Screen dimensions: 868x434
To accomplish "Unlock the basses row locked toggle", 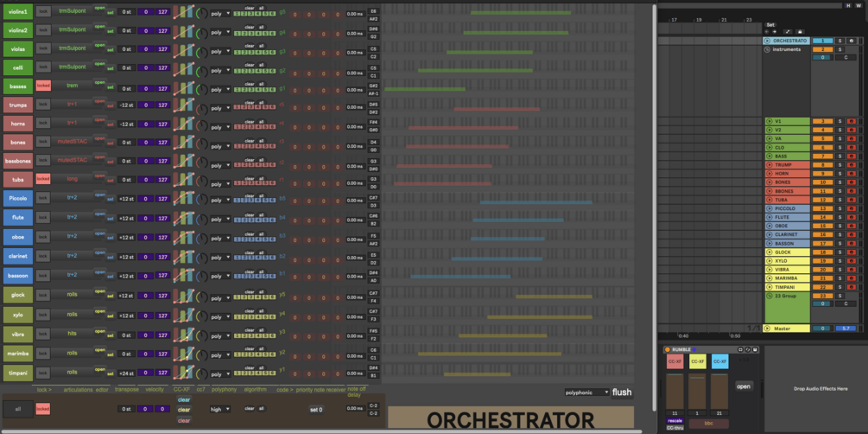I will click(43, 86).
